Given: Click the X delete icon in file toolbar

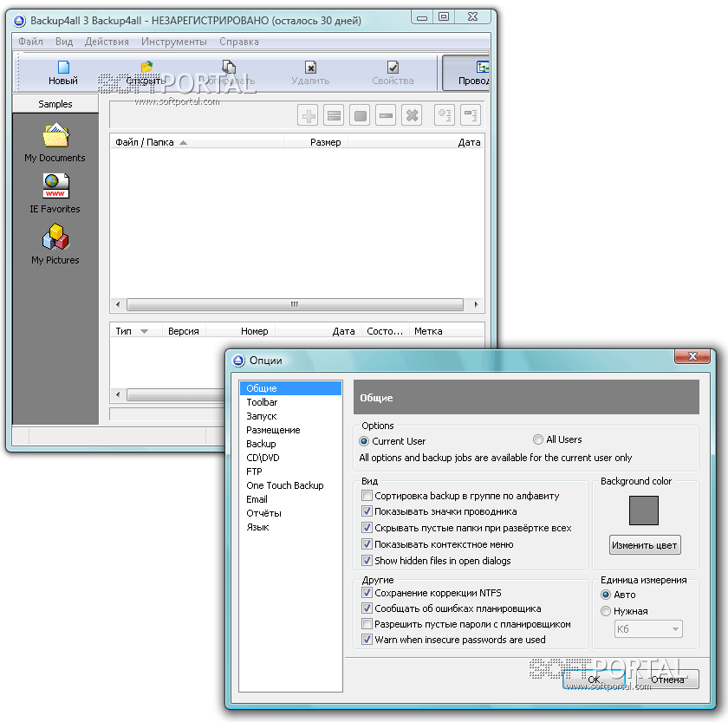Looking at the screenshot, I should click(x=412, y=115).
